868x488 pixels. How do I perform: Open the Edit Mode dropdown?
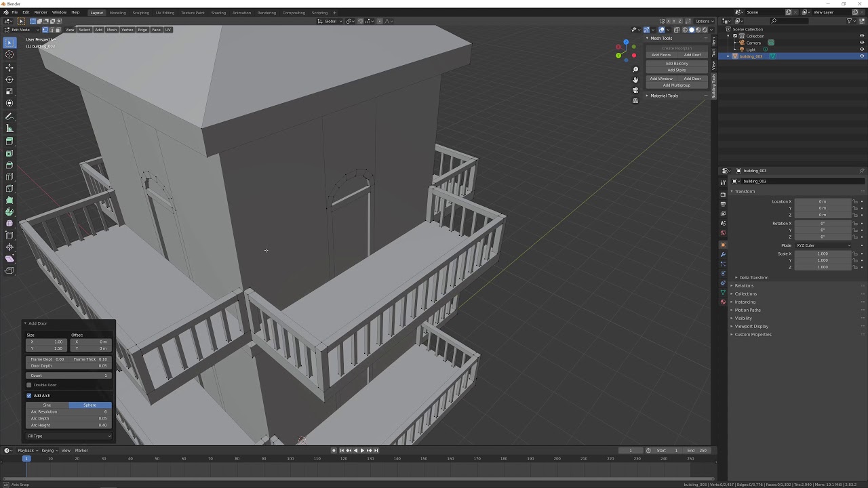coord(21,30)
